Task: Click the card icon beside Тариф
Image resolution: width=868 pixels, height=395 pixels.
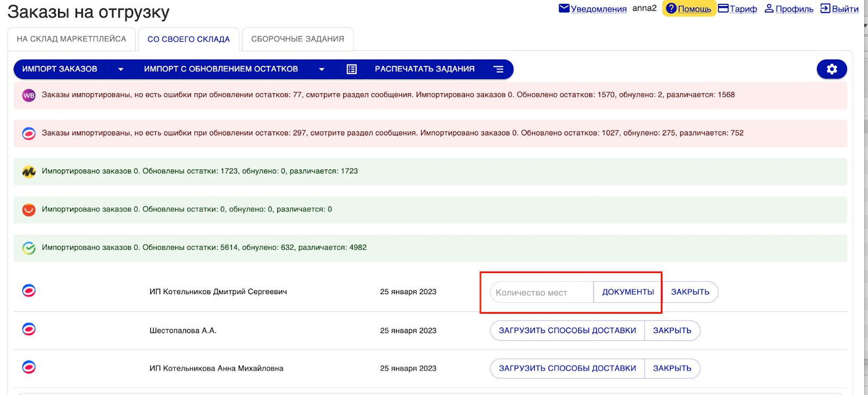Action: [723, 8]
